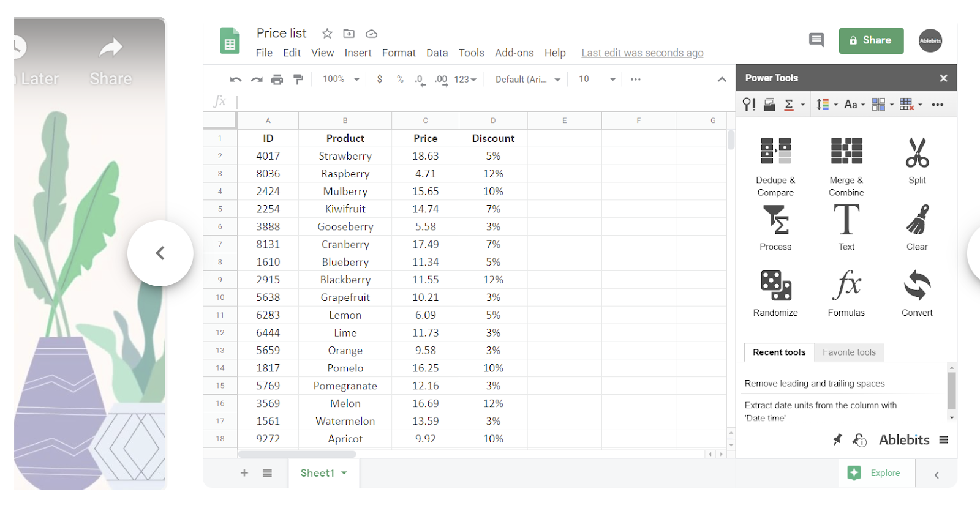Check cloud save status icon

(x=371, y=34)
